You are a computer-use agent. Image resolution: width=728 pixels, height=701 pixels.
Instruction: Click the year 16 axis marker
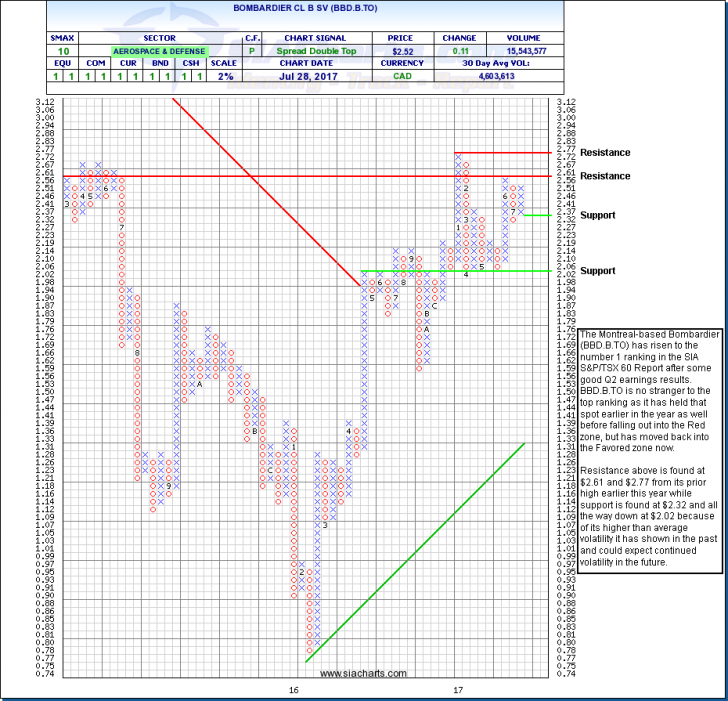[294, 691]
